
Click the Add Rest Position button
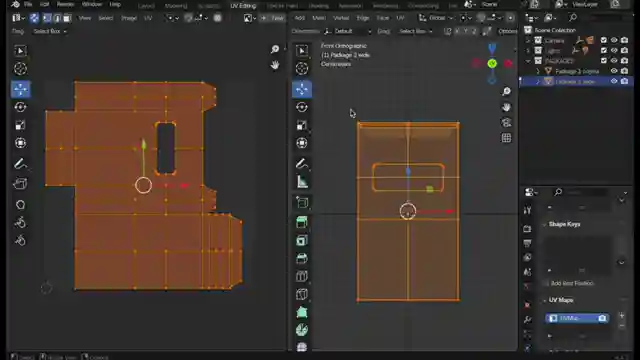click(572, 283)
